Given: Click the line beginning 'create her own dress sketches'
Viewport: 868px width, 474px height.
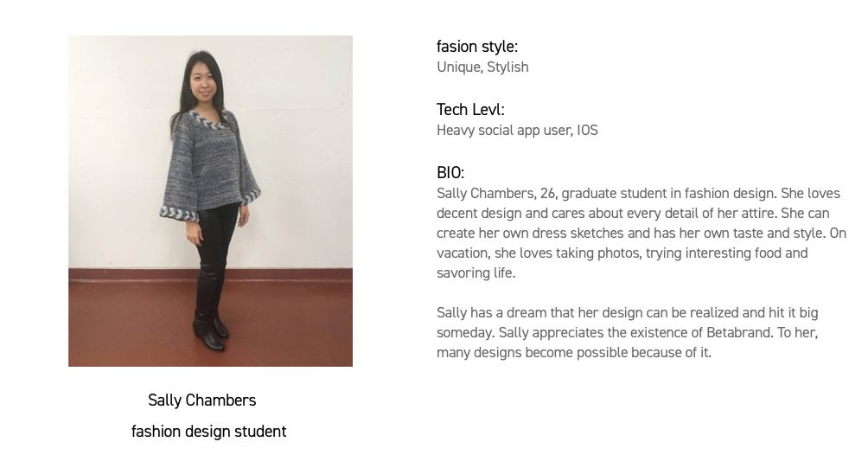Looking at the screenshot, I should [x=641, y=234].
